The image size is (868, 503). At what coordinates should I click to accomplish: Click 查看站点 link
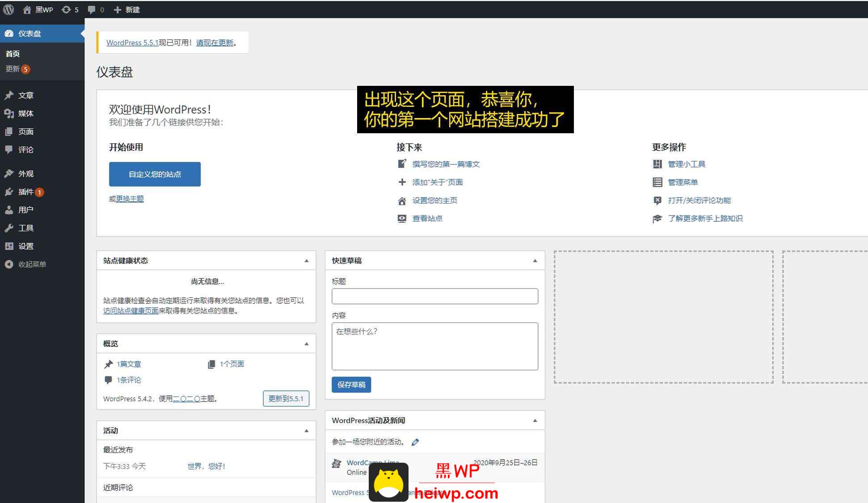tap(427, 218)
